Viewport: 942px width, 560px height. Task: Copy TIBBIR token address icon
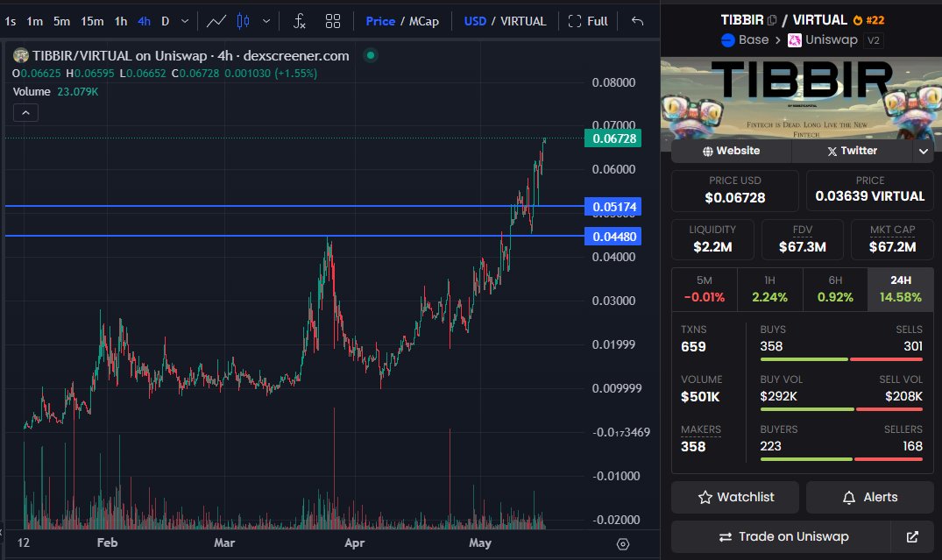pos(772,20)
